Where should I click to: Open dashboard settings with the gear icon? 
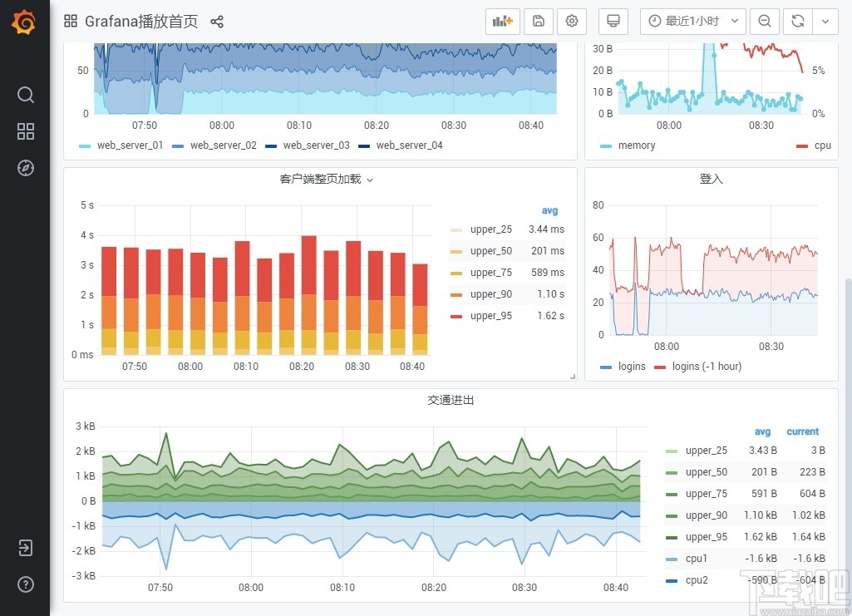(572, 21)
